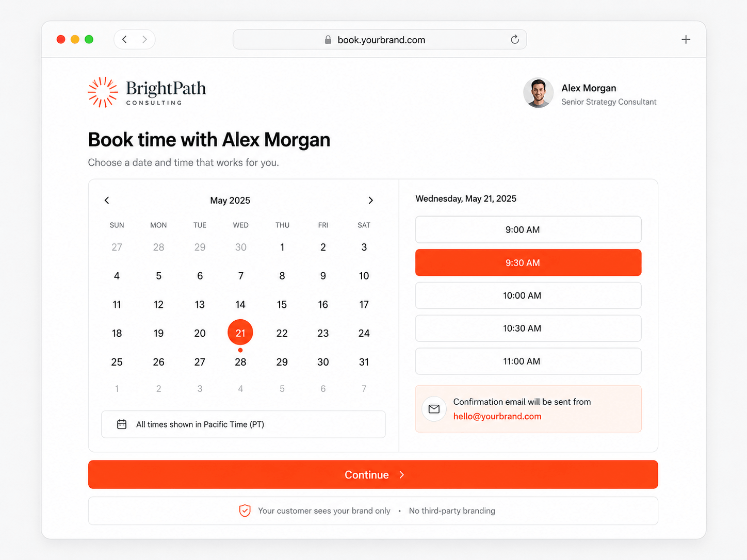Pick Saturday May 3 on the calendar
Viewport: 747px width, 560px height.
pos(364,247)
